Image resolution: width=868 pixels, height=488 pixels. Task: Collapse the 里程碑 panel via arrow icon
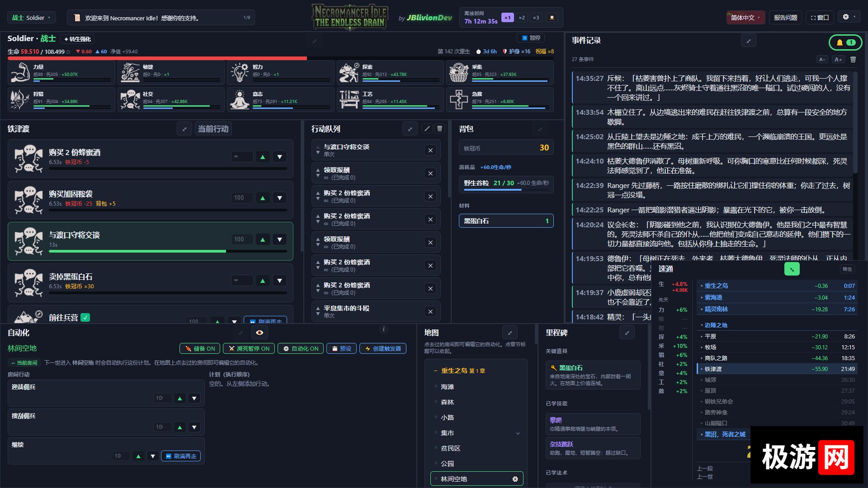point(627,333)
